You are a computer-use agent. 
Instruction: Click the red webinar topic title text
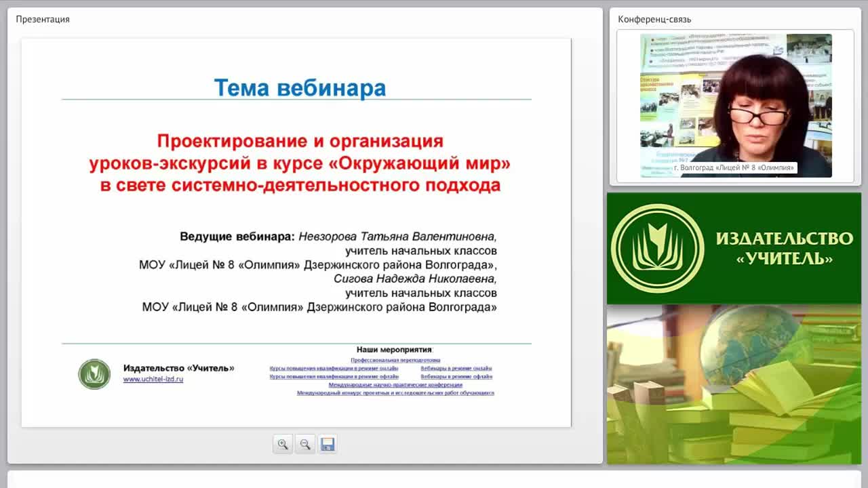(x=300, y=163)
